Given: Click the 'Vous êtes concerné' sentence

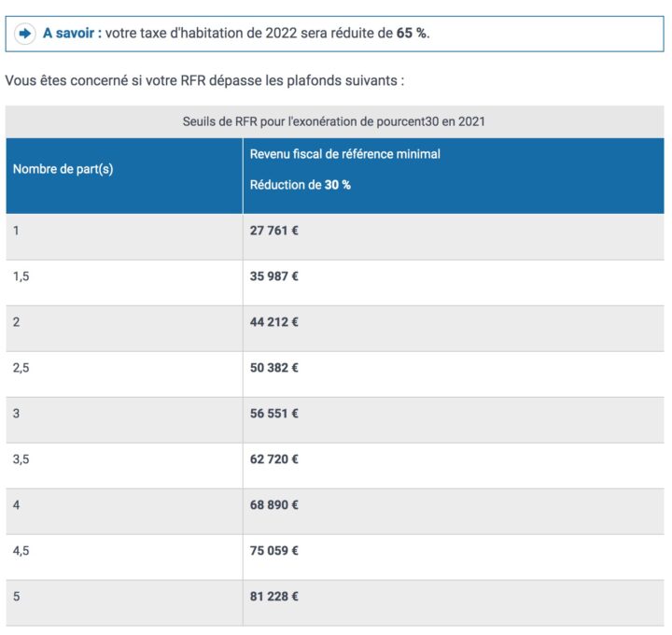Looking at the screenshot, I should [204, 80].
